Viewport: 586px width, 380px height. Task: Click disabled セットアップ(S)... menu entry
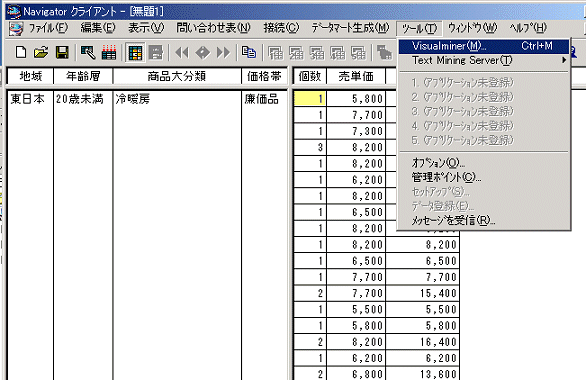tap(484, 192)
